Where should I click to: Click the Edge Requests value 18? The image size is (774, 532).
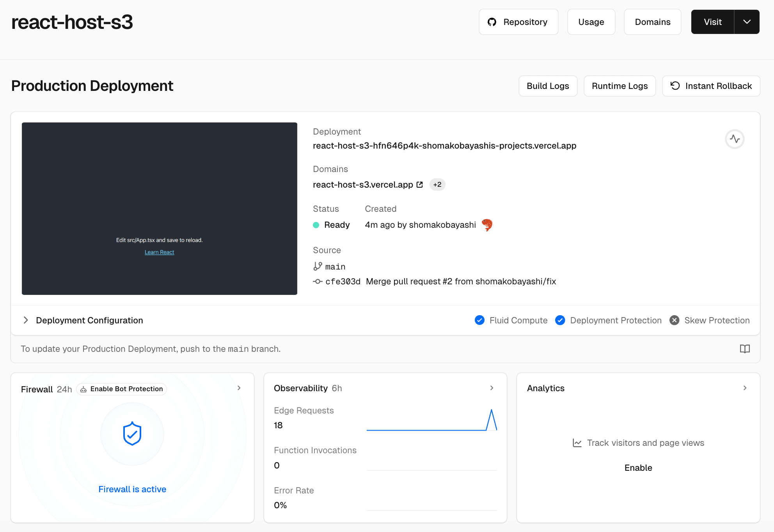[x=278, y=425]
